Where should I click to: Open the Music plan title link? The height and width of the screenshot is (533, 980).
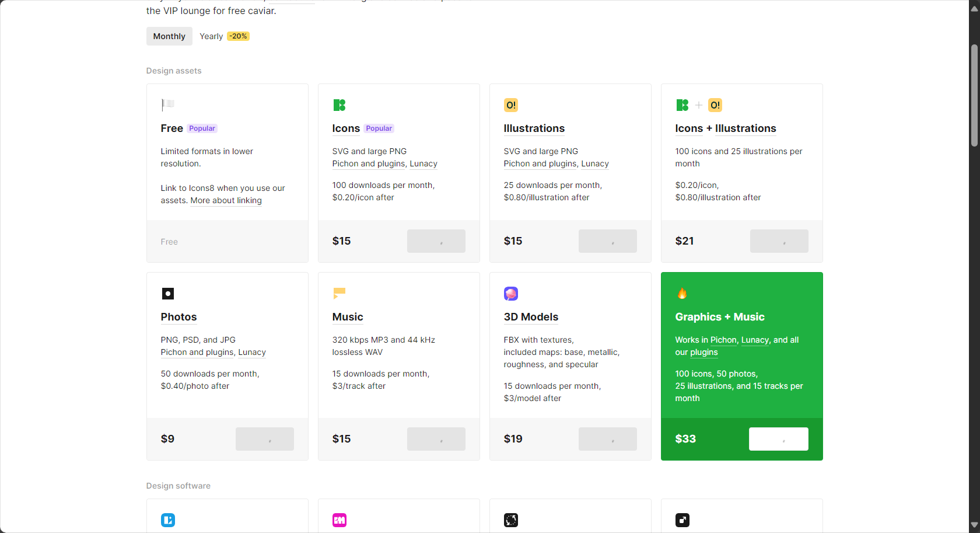coord(348,317)
